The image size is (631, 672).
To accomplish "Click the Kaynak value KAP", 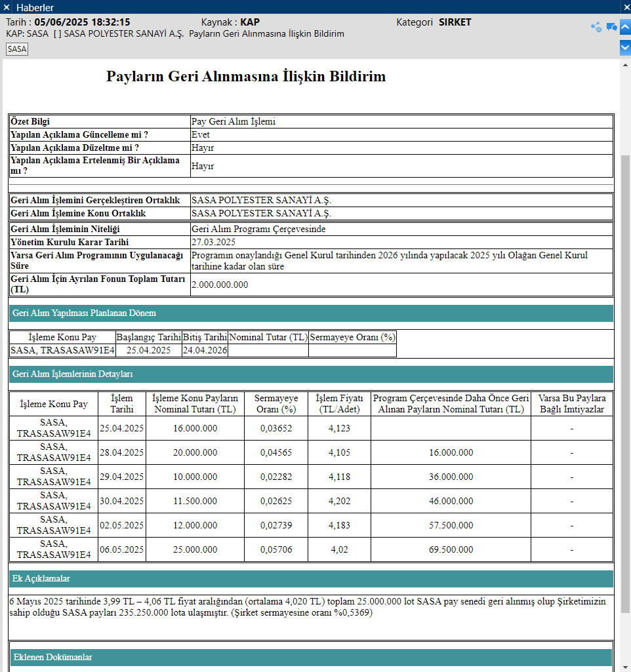I will [250, 22].
